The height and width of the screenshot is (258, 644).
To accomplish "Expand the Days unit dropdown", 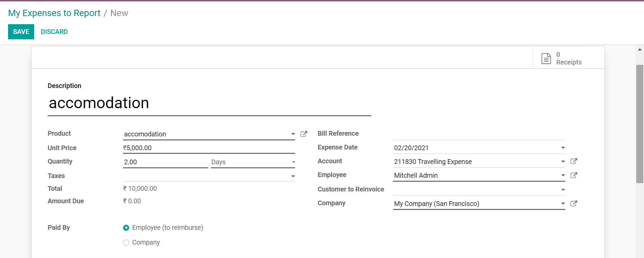I will click(293, 162).
